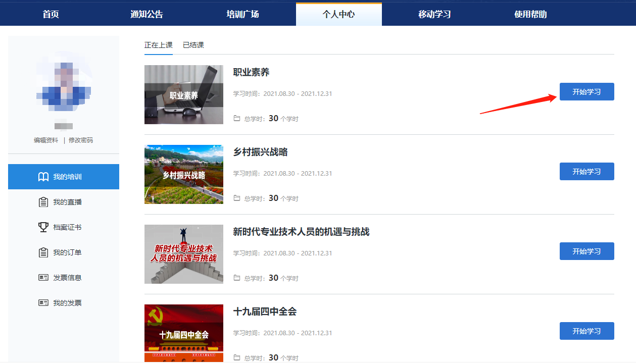Click the 修改密码 link
This screenshot has height=364, width=636.
click(81, 140)
